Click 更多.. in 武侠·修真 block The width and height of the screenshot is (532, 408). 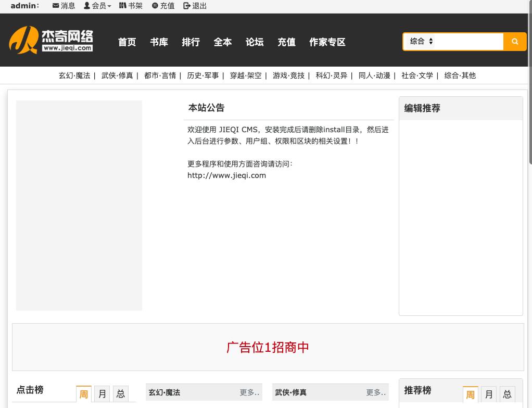point(376,392)
